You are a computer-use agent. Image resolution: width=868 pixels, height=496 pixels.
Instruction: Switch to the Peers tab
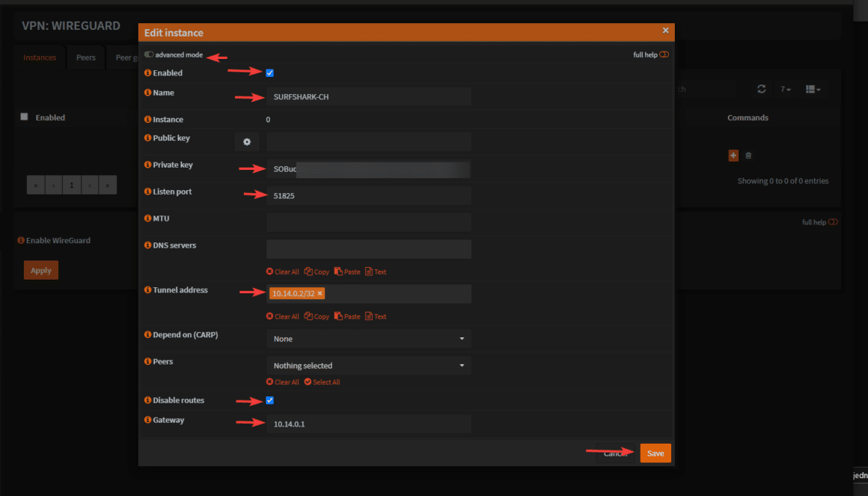pyautogui.click(x=86, y=58)
